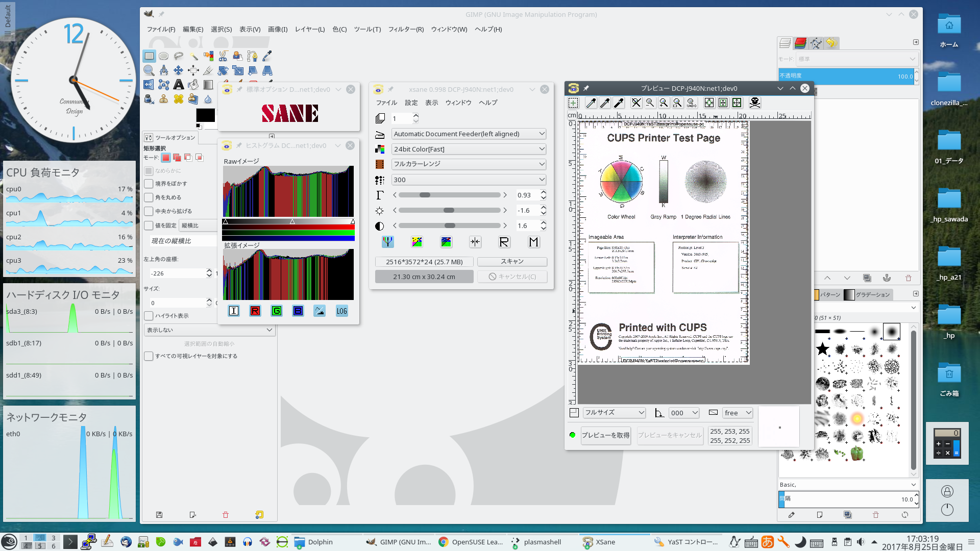This screenshot has width=980, height=551.
Task: Click the black foreground color swatch
Action: (205, 115)
